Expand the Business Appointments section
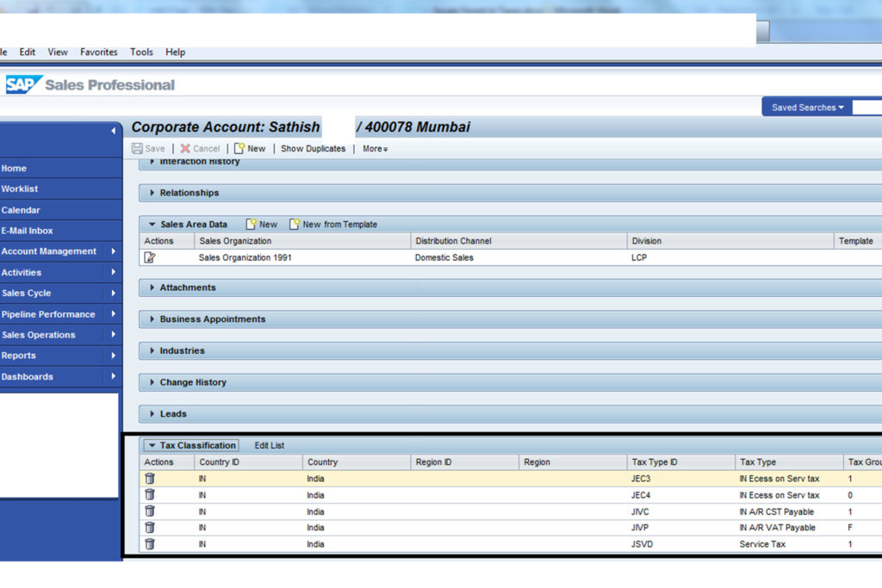Image resolution: width=882 pixels, height=588 pixels. tap(152, 319)
